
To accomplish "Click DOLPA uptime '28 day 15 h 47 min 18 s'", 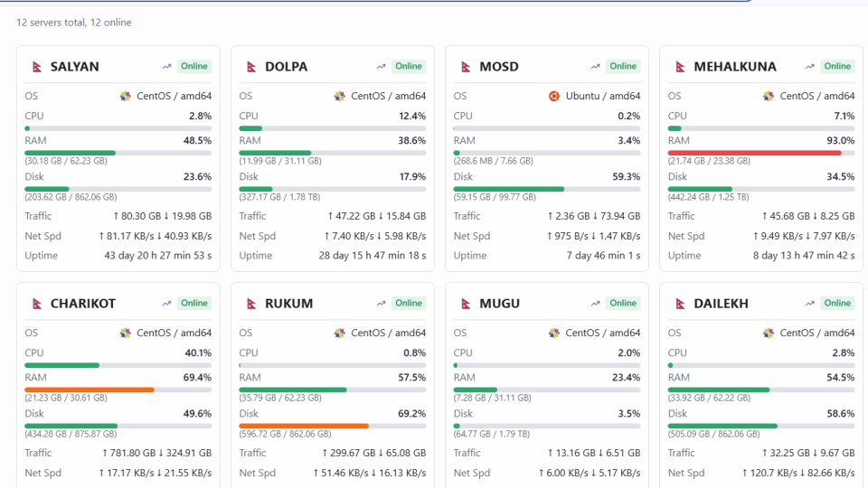I will (x=373, y=256).
